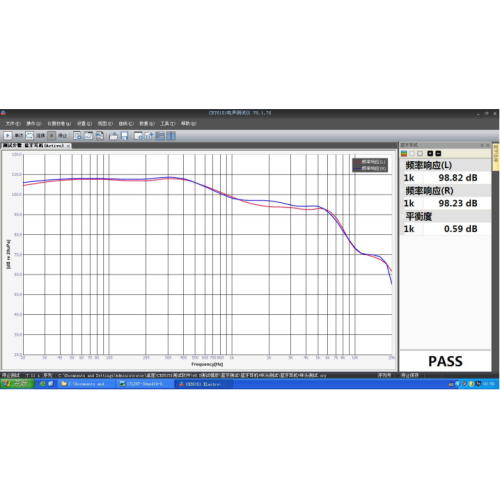Viewport: 500px width, 500px height.
Task: Switch to the second taskbar window button
Action: pyautogui.click(x=145, y=384)
